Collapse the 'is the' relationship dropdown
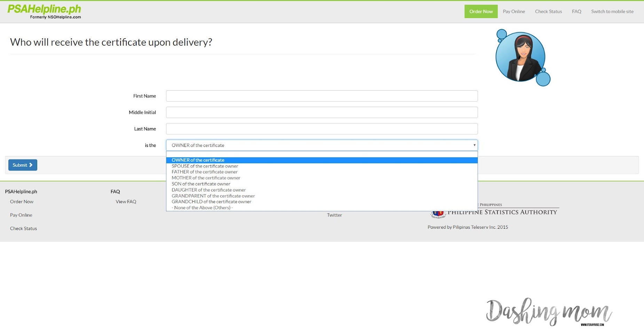 click(x=322, y=145)
